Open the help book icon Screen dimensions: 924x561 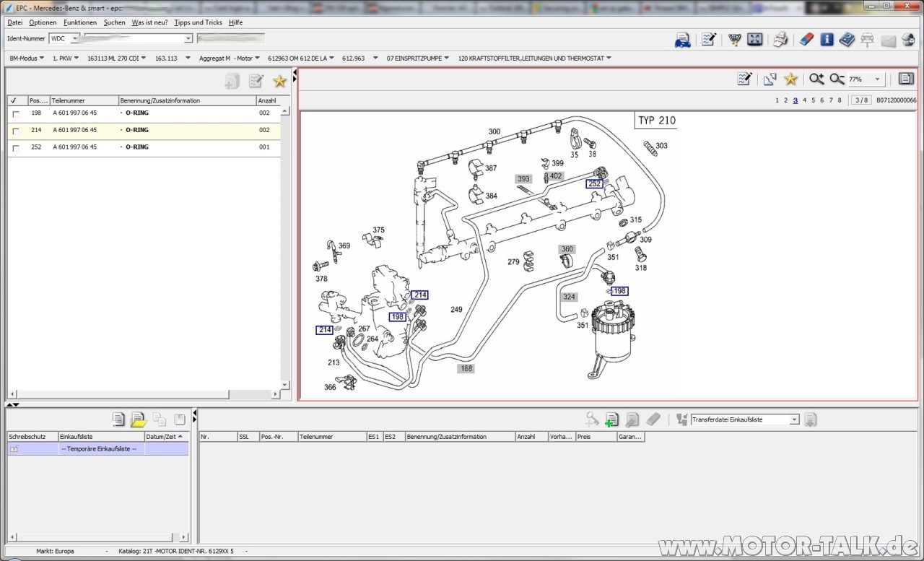pyautogui.click(x=847, y=40)
